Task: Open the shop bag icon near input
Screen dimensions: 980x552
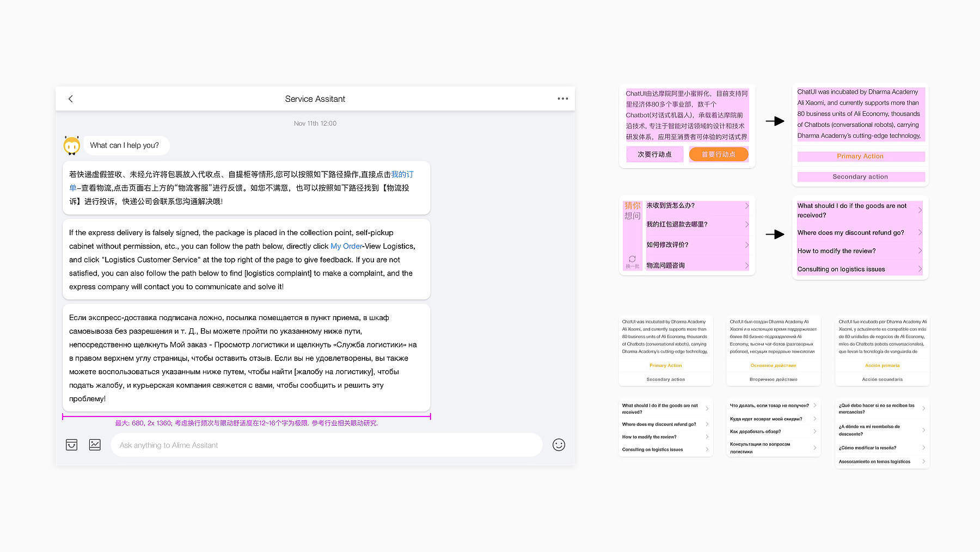Action: pyautogui.click(x=71, y=445)
